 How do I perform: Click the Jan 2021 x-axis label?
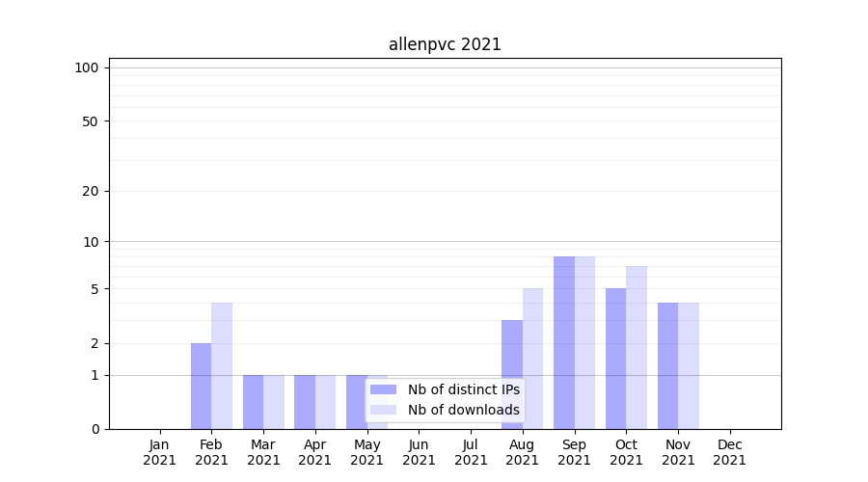pyautogui.click(x=160, y=452)
